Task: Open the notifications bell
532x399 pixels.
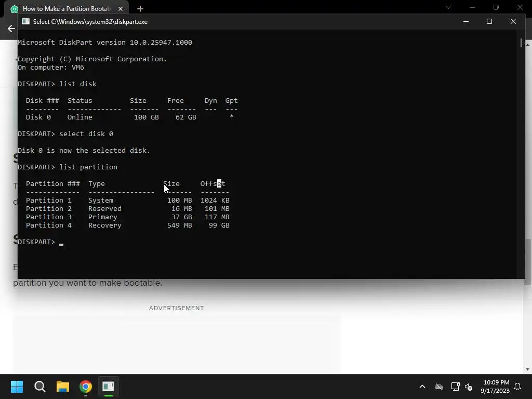Action: point(517,387)
